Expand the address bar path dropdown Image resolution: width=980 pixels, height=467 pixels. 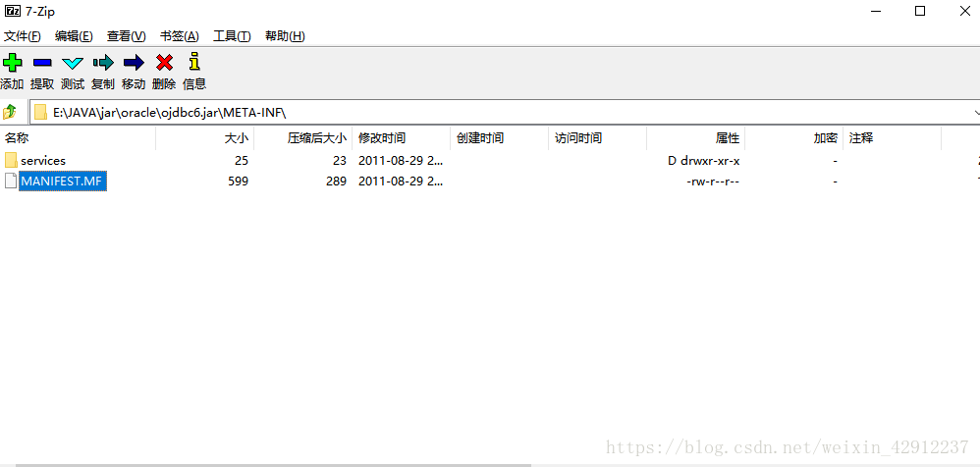click(x=976, y=113)
